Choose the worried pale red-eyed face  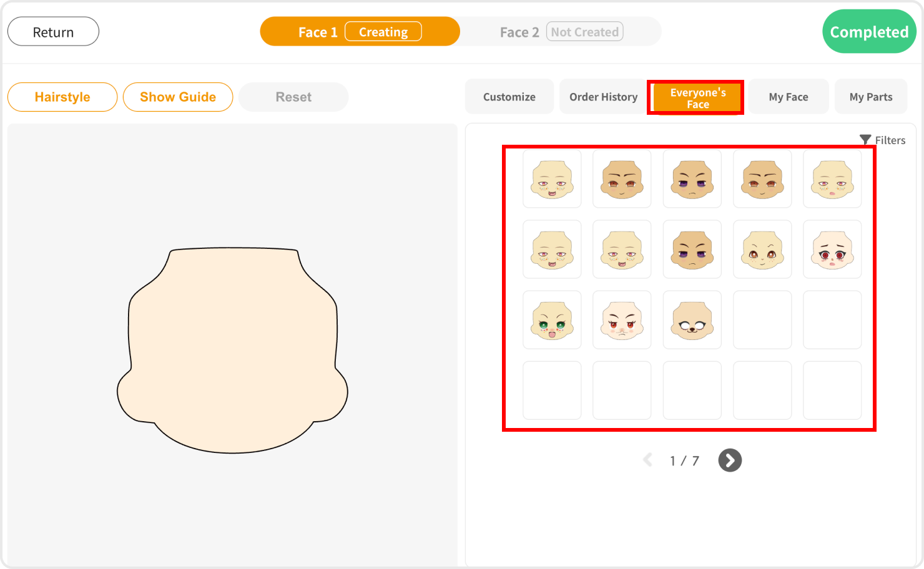point(832,250)
